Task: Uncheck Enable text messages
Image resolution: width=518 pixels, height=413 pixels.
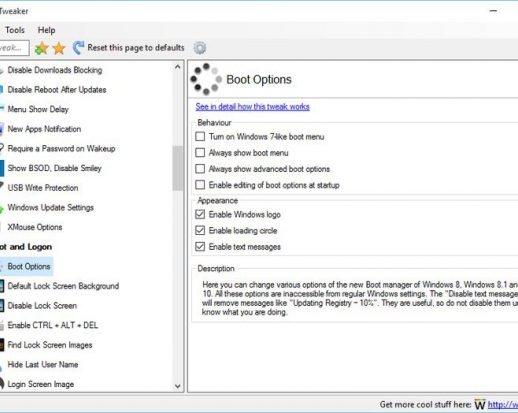Action: tap(200, 246)
